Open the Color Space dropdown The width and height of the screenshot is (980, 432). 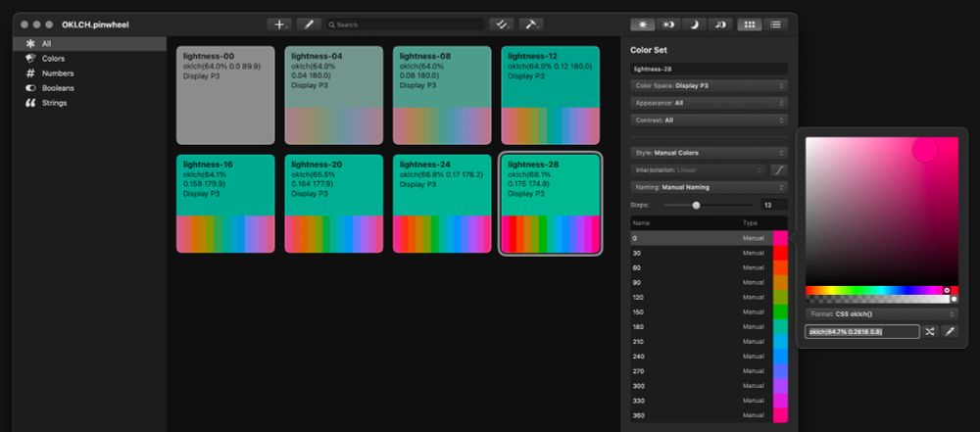(x=709, y=85)
